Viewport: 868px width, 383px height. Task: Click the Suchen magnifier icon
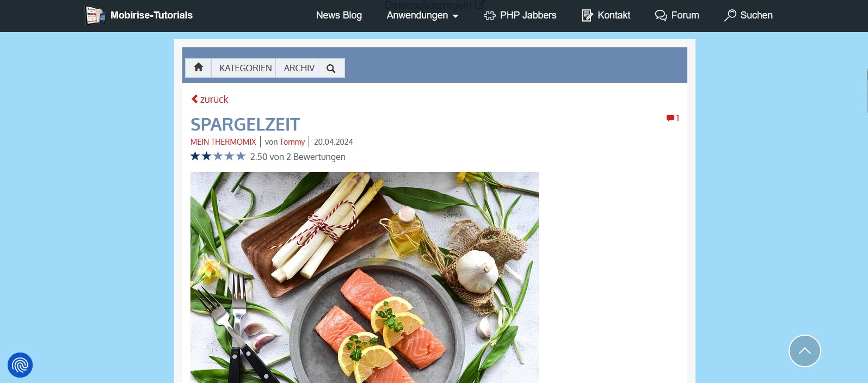pos(730,15)
